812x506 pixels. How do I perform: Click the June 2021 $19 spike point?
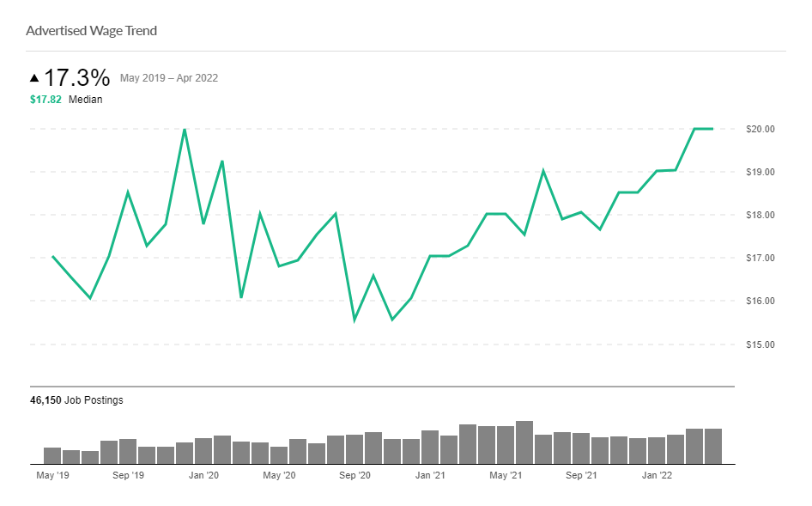[543, 170]
